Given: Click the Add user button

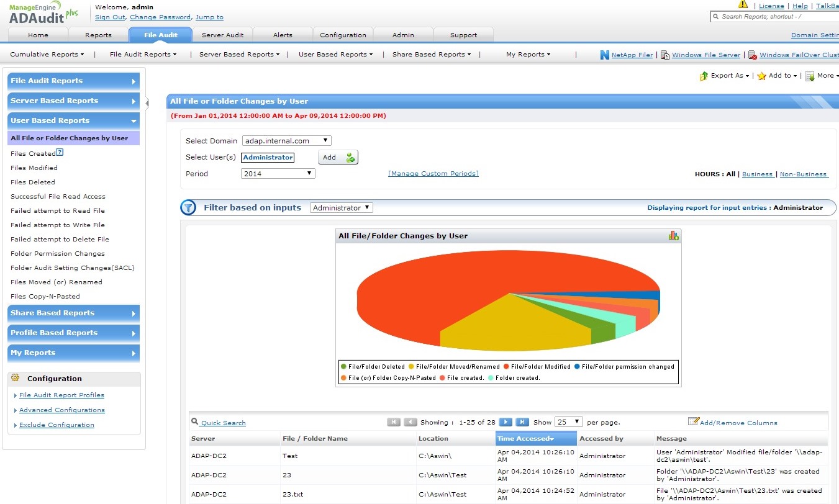Looking at the screenshot, I should tap(338, 158).
